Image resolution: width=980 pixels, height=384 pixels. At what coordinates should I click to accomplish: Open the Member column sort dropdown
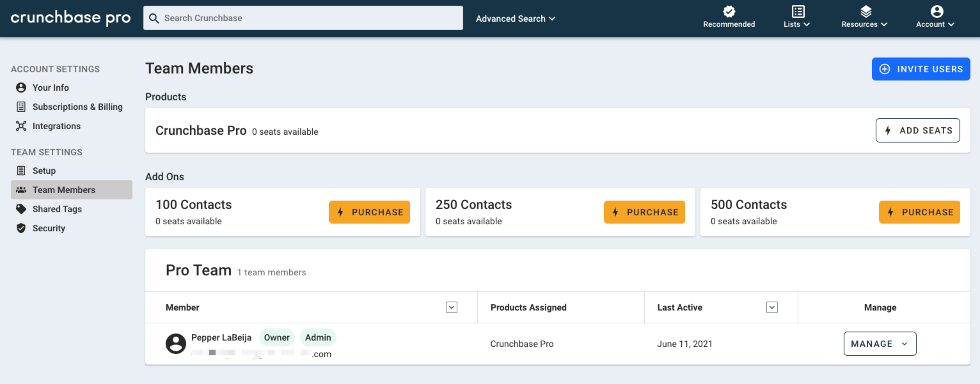pos(452,307)
